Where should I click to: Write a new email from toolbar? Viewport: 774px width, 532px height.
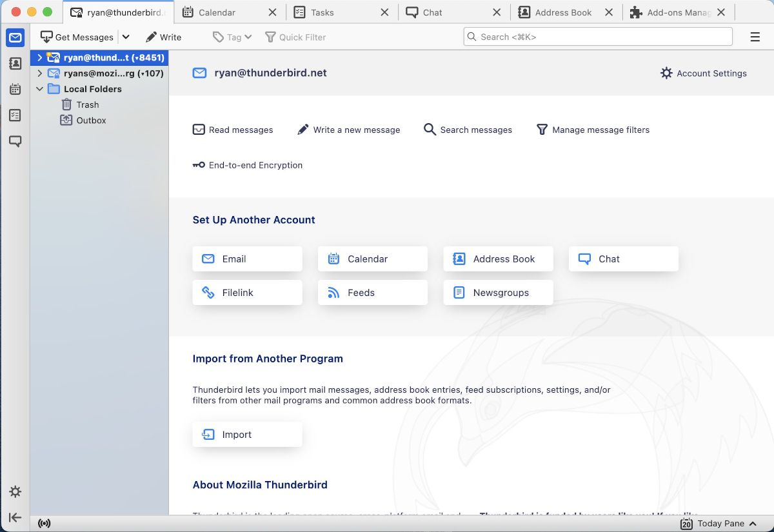[163, 37]
